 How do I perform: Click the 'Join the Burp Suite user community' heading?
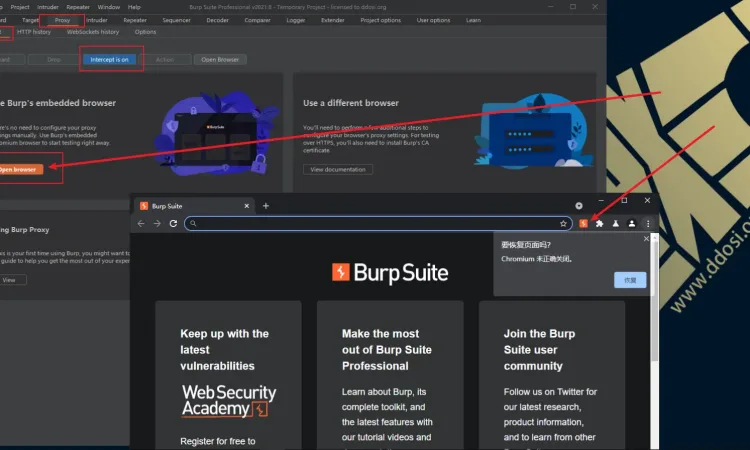click(540, 350)
